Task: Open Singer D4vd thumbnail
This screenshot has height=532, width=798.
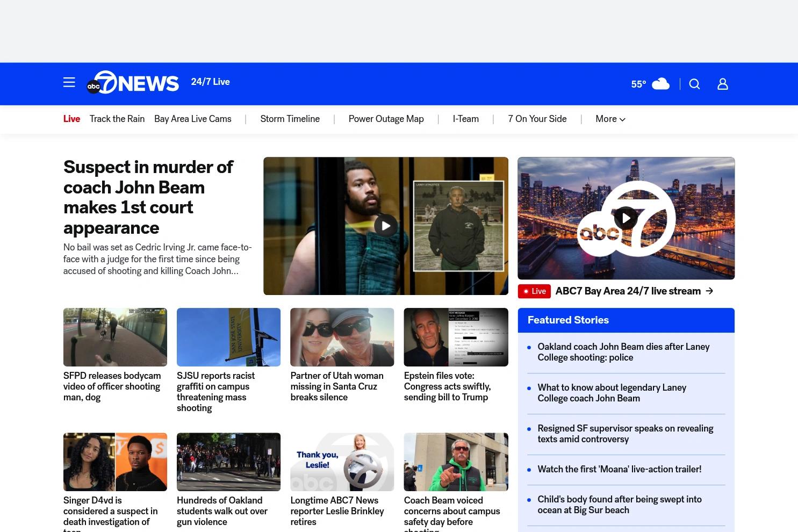Action: pyautogui.click(x=115, y=462)
